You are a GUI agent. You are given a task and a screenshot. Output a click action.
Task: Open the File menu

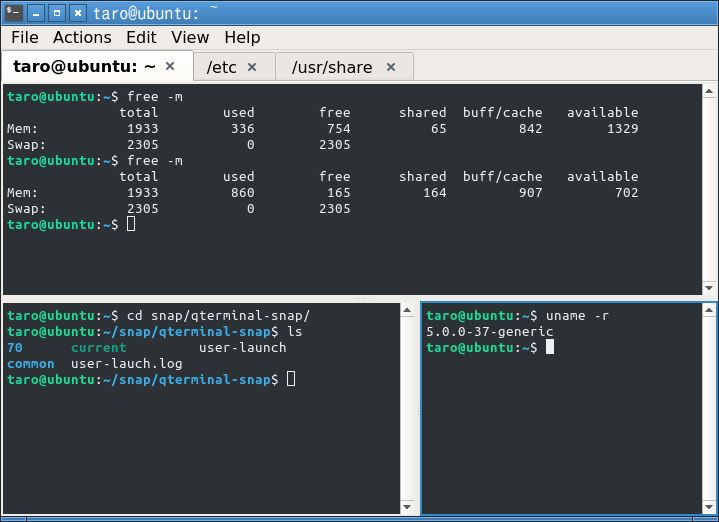pyautogui.click(x=25, y=37)
